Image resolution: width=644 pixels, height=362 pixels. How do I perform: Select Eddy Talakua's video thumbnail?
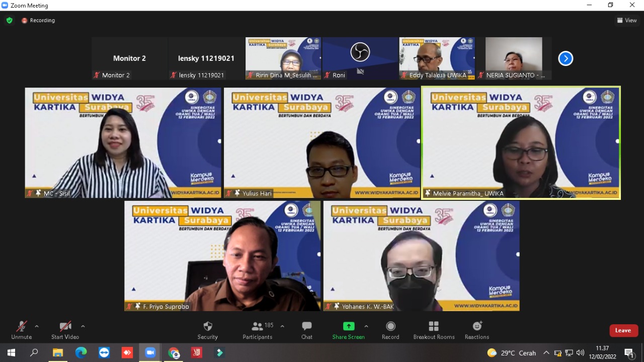[437, 58]
